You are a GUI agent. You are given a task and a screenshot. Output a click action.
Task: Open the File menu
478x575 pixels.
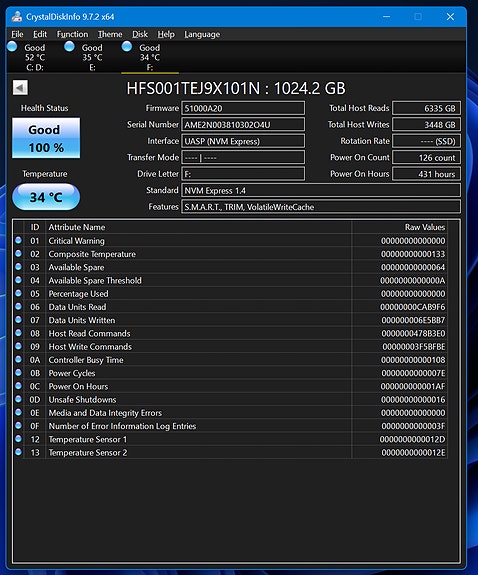tap(17, 34)
